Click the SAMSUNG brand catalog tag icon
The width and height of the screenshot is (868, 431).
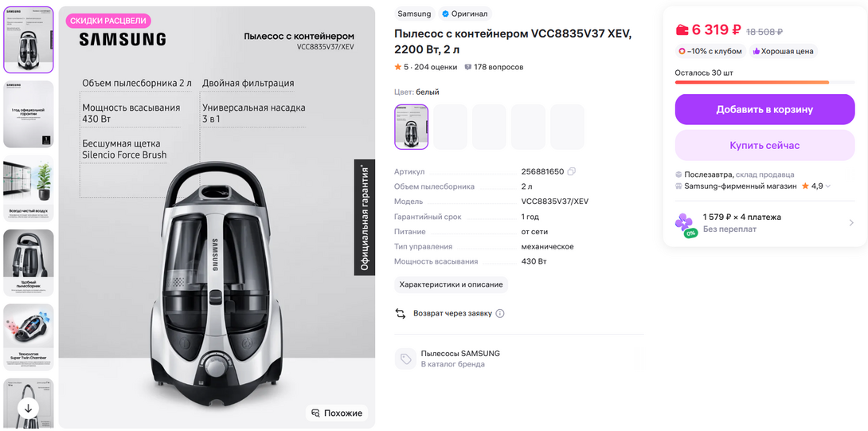[x=406, y=359]
